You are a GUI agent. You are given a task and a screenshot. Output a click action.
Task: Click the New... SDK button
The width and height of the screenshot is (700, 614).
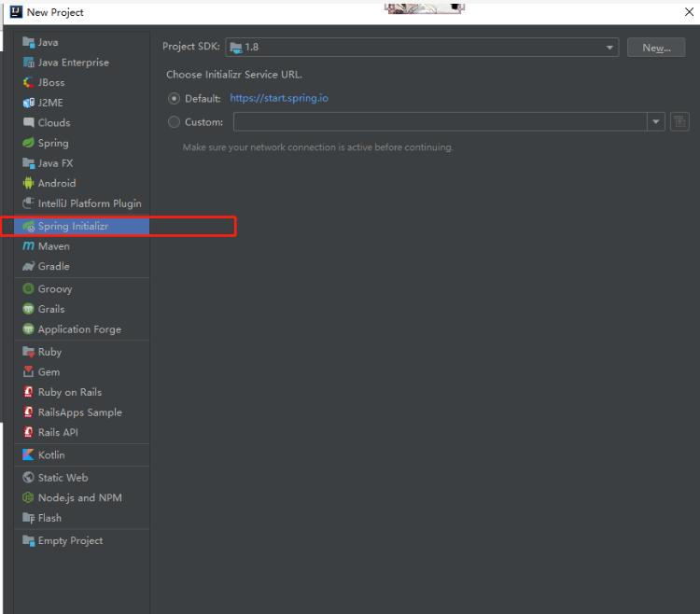[x=656, y=48]
